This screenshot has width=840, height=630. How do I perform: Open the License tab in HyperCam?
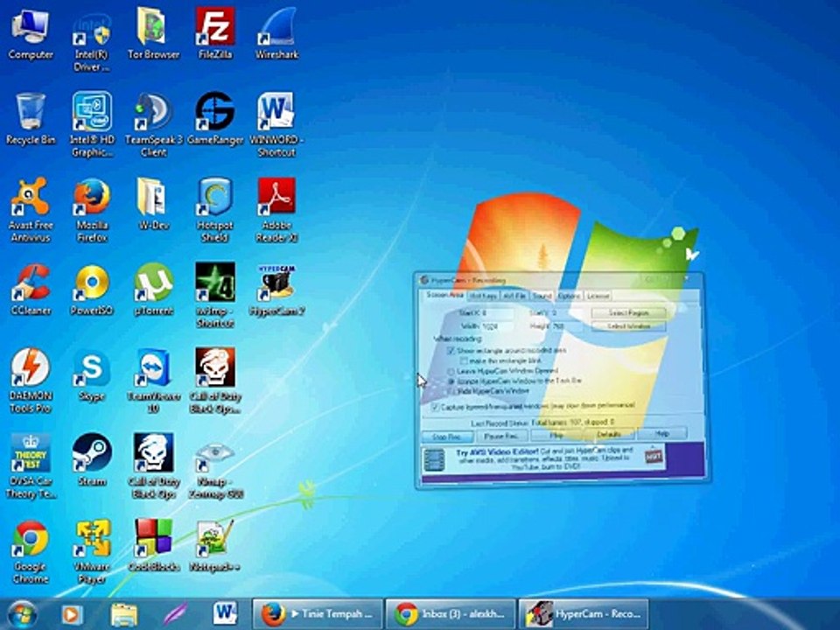tap(598, 296)
